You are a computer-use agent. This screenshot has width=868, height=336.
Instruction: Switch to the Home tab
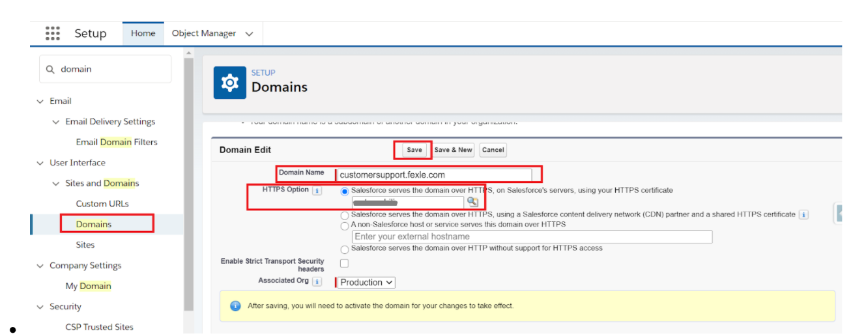(143, 33)
